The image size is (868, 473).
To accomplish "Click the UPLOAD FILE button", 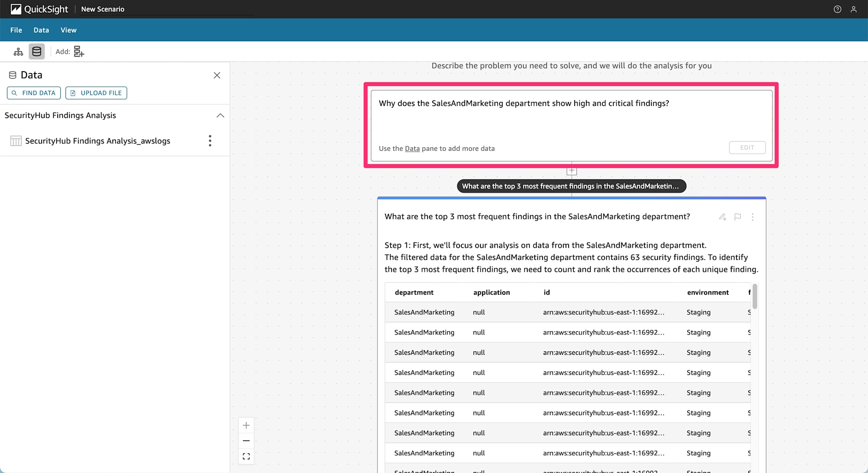I will coord(96,93).
